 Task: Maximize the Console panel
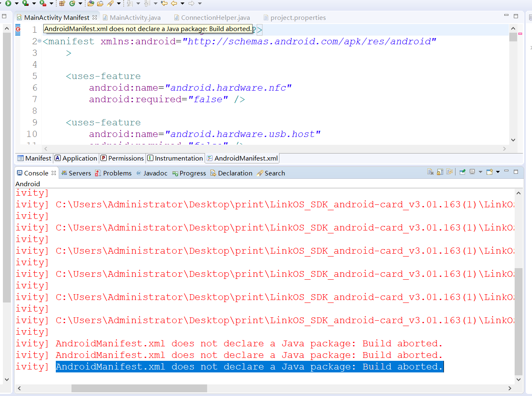click(x=516, y=172)
